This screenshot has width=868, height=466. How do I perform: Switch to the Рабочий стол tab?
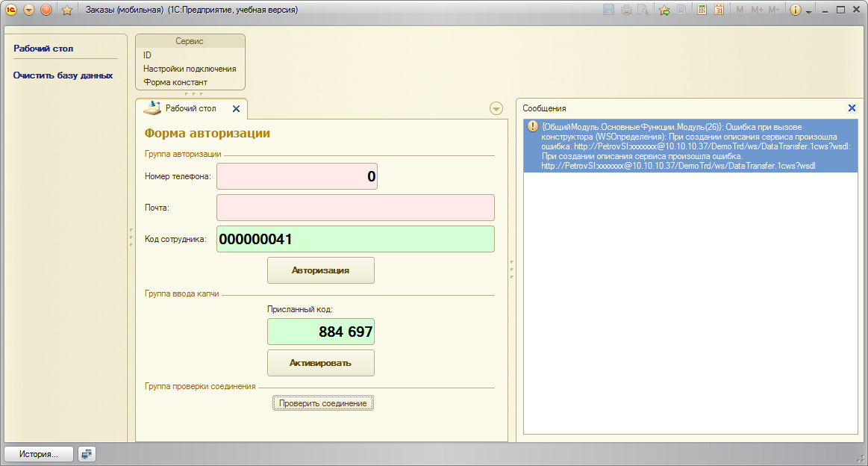(x=190, y=108)
